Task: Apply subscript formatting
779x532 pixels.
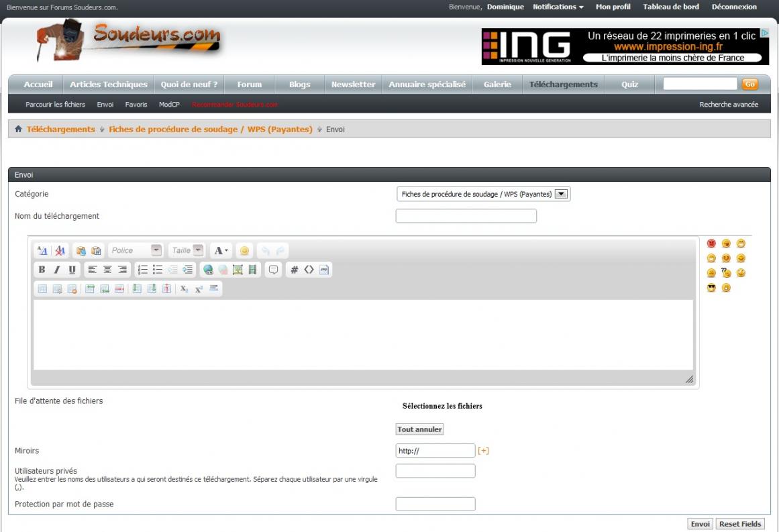Action: click(x=184, y=289)
